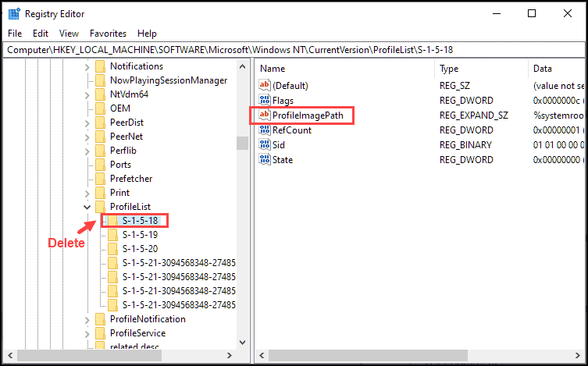Expand the Notifications key
Image resolution: width=588 pixels, height=366 pixels.
[x=87, y=67]
